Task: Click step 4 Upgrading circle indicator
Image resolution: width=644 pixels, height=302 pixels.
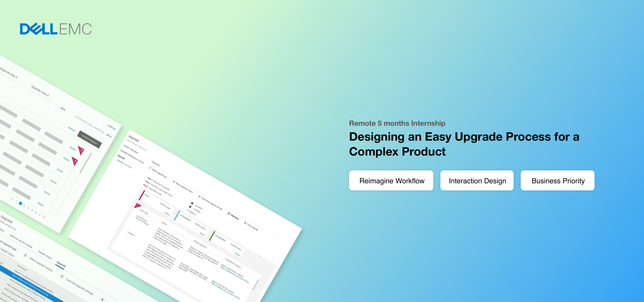Action: 229,213
